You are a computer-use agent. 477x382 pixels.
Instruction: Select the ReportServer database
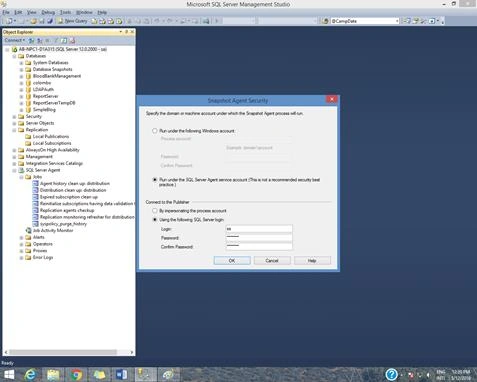pyautogui.click(x=45, y=96)
